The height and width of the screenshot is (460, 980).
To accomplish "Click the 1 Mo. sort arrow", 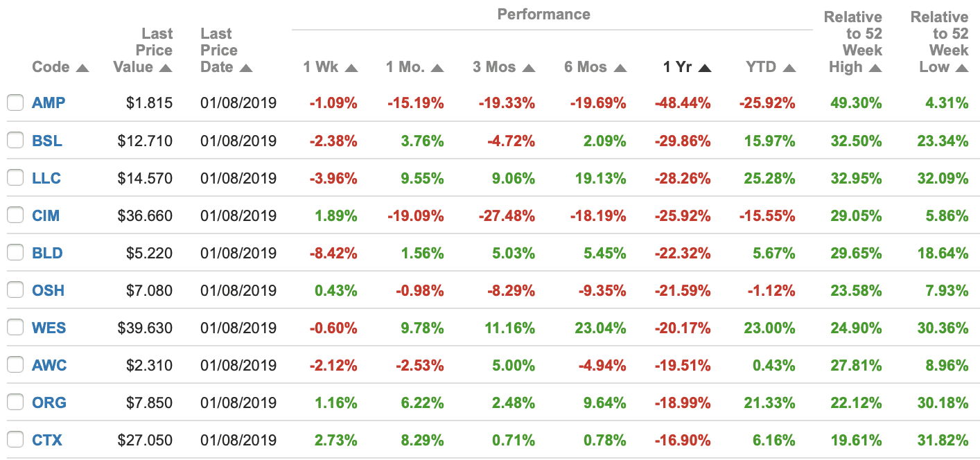I will (437, 68).
